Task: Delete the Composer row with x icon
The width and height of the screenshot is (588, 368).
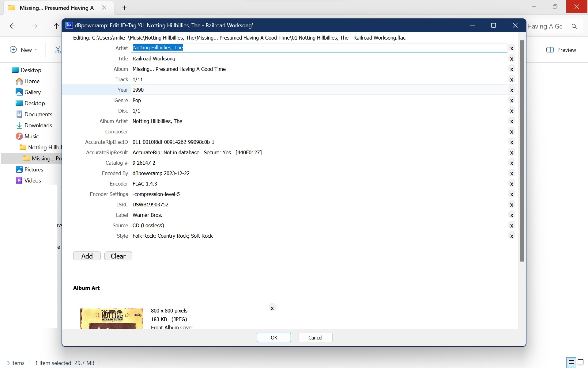Action: (511, 132)
